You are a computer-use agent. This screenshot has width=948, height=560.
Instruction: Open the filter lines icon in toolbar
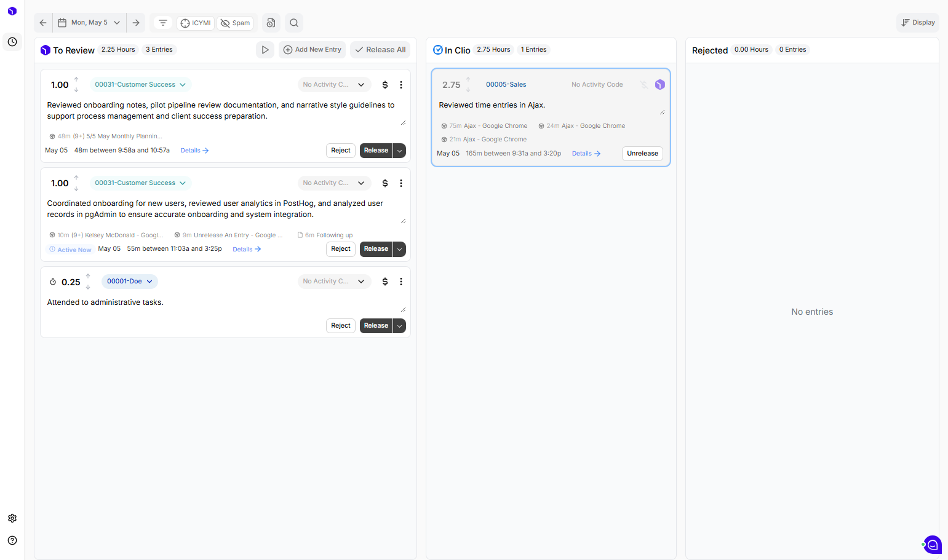click(x=163, y=23)
